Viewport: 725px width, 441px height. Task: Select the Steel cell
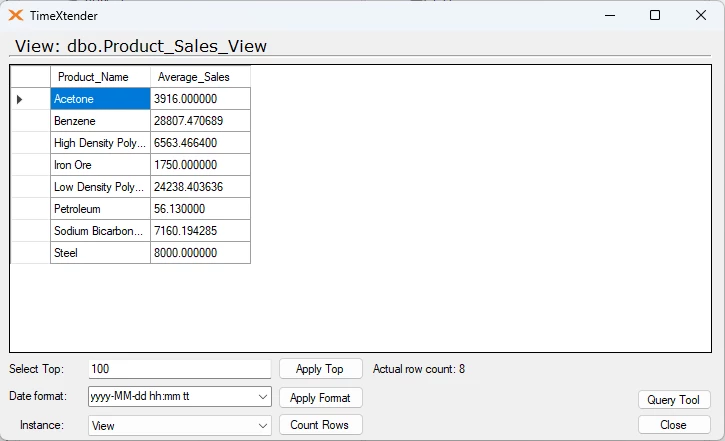coord(100,253)
